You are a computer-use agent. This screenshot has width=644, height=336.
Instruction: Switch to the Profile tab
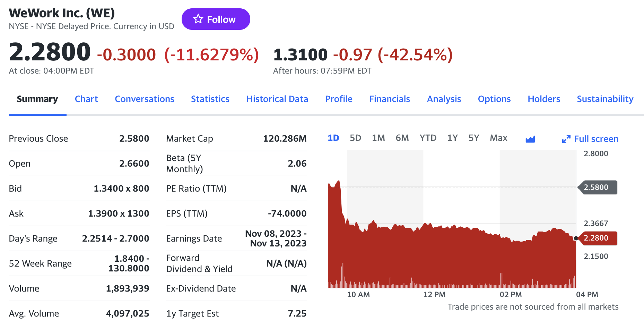(339, 99)
